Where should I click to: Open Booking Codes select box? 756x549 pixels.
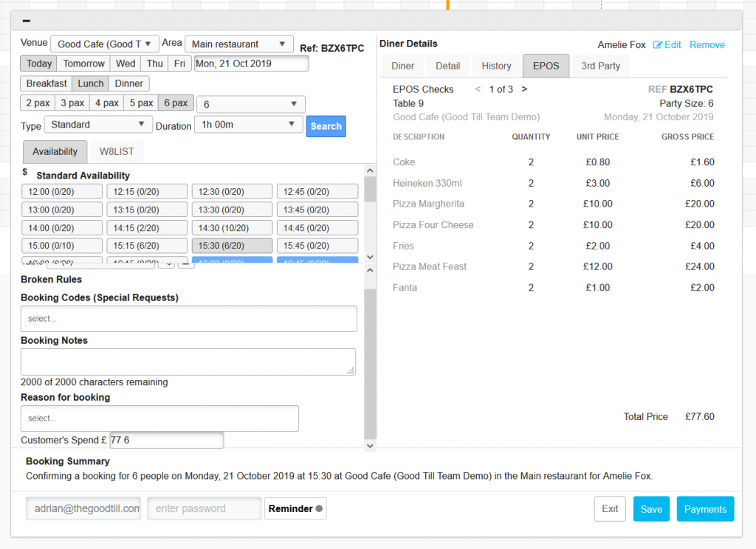coord(188,319)
